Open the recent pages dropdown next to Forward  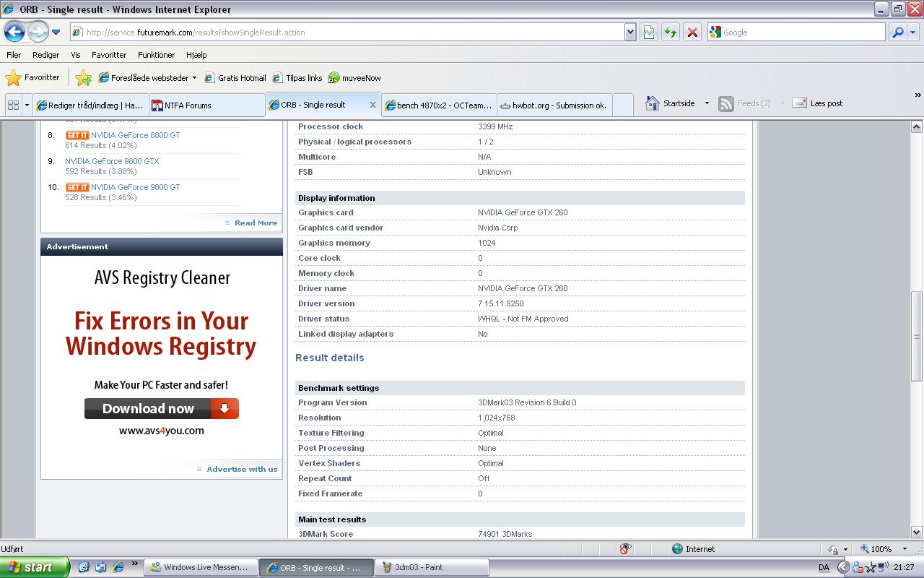point(56,33)
